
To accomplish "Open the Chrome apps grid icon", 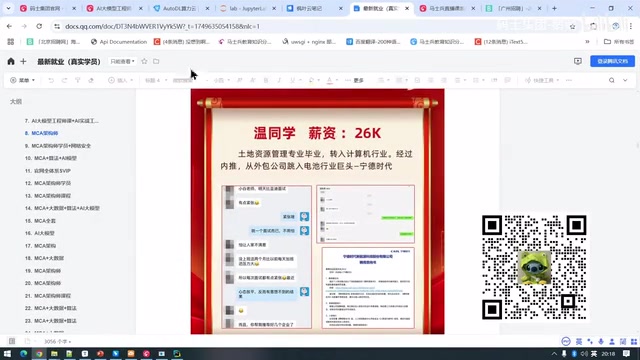I will click(x=11, y=42).
